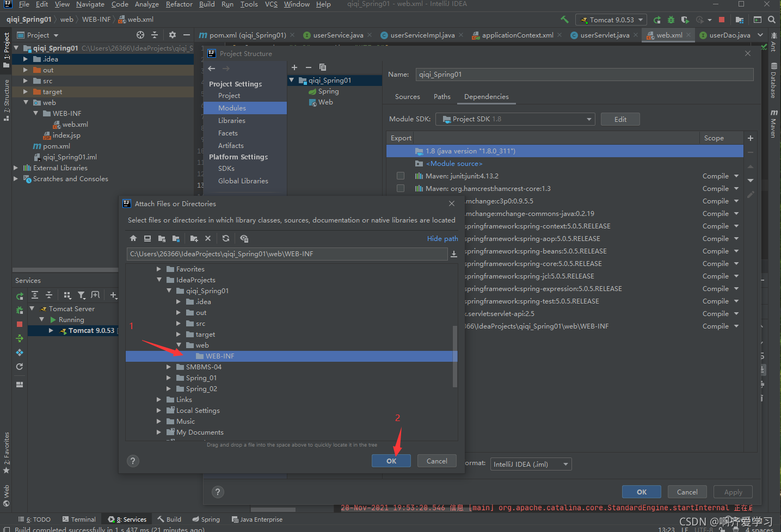Open the Search everywhere magnifier icon
Image resolution: width=781 pixels, height=532 pixels.
pyautogui.click(x=771, y=18)
